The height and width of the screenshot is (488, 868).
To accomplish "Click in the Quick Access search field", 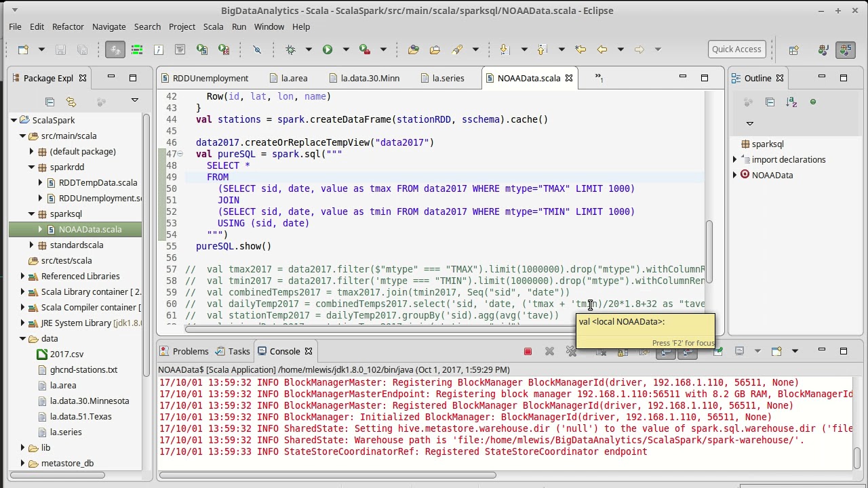I will (736, 49).
